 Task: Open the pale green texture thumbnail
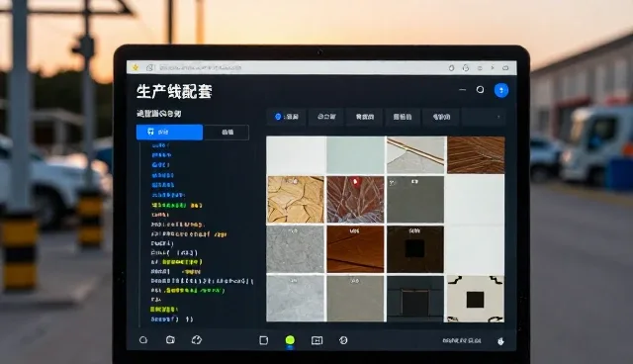tap(356, 155)
